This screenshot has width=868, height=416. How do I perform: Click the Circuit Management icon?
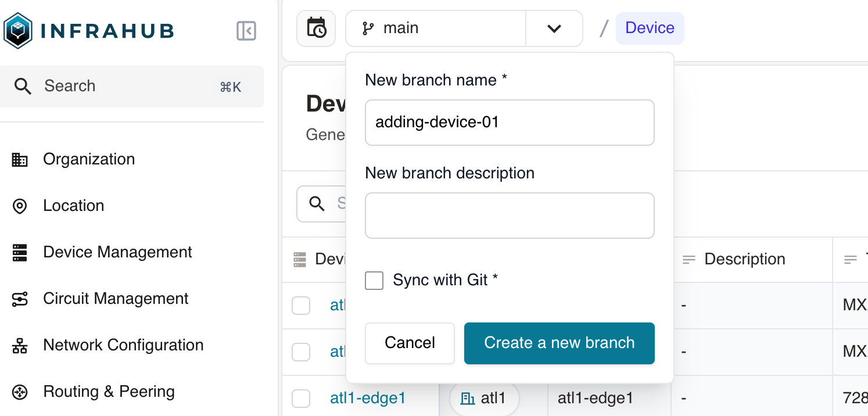pos(20,299)
